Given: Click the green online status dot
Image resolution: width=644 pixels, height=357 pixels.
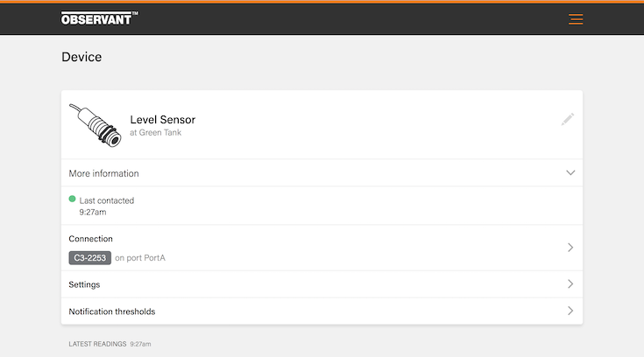Looking at the screenshot, I should tap(73, 199).
